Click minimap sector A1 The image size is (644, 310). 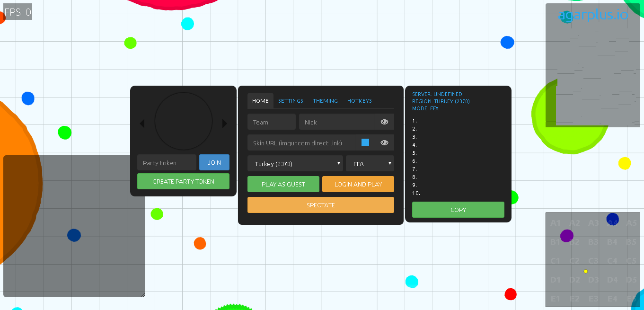(x=556, y=223)
